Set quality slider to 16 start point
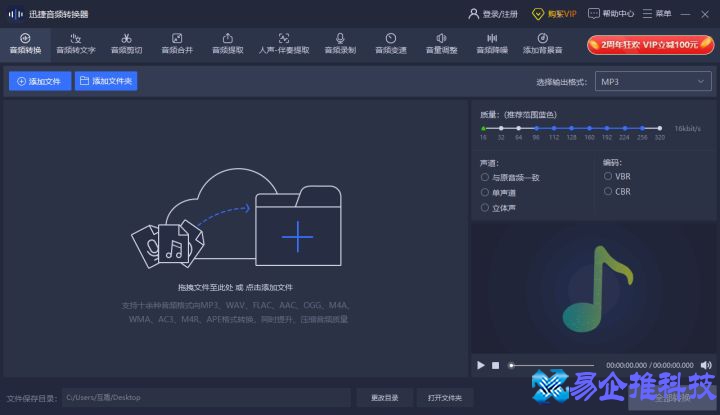 (x=483, y=129)
